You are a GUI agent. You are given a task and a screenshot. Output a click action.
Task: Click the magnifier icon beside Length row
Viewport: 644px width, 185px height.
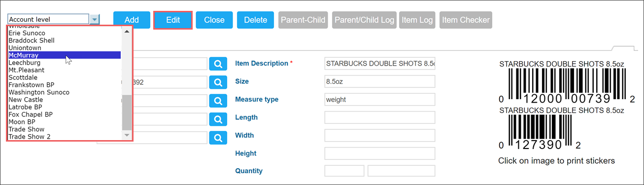[218, 119]
